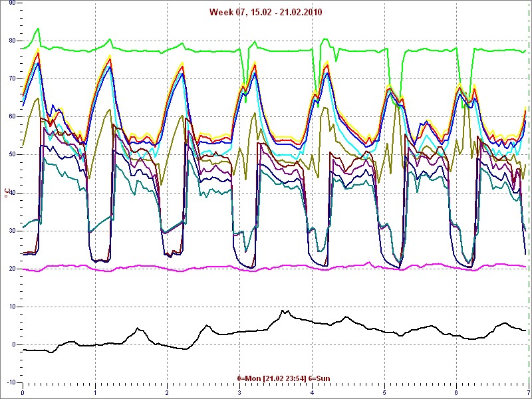Pick day 6 label on the day axis

[x=457, y=392]
